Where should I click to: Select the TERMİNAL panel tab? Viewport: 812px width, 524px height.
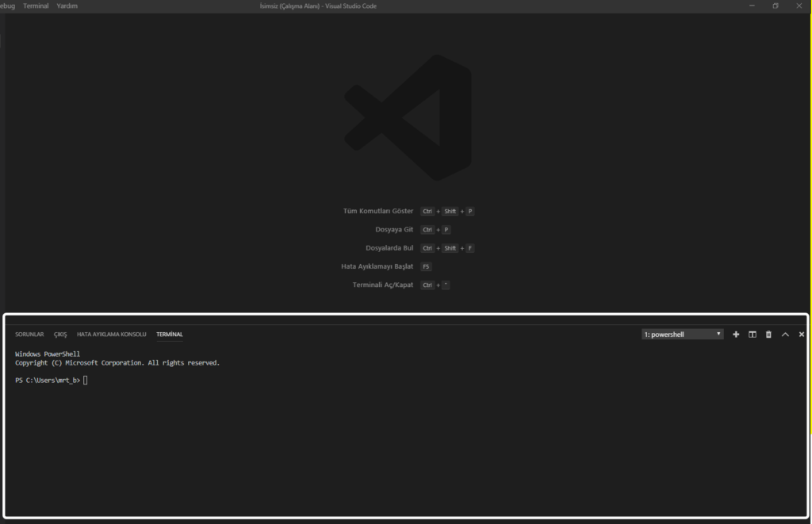coord(170,335)
